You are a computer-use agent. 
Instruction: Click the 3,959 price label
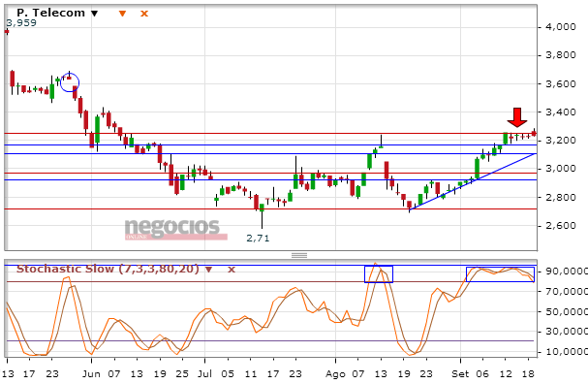21,23
